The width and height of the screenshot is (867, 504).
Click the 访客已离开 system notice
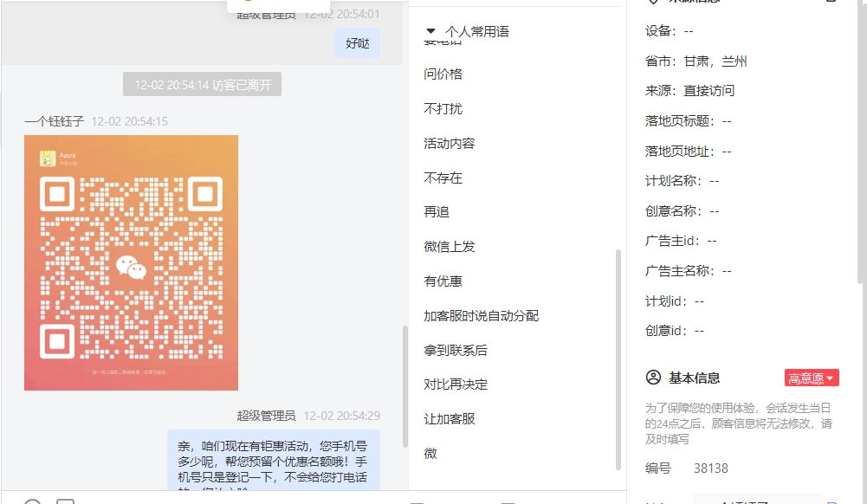(203, 85)
